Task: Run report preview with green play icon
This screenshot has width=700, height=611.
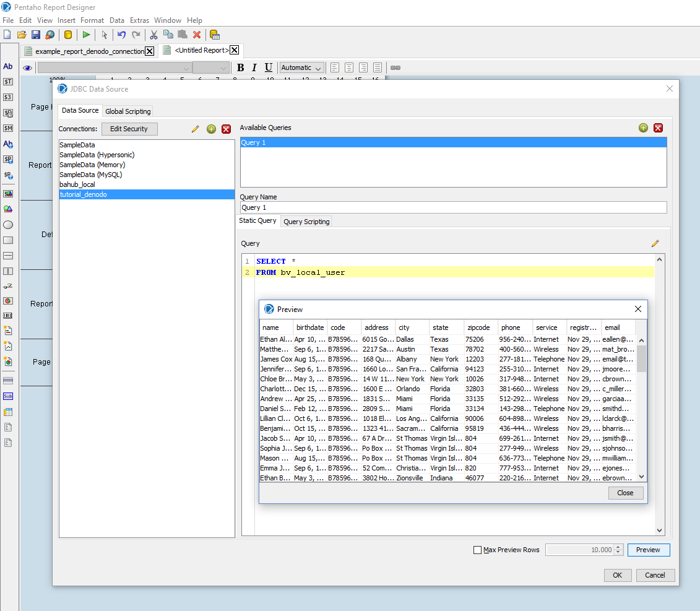Action: [86, 35]
